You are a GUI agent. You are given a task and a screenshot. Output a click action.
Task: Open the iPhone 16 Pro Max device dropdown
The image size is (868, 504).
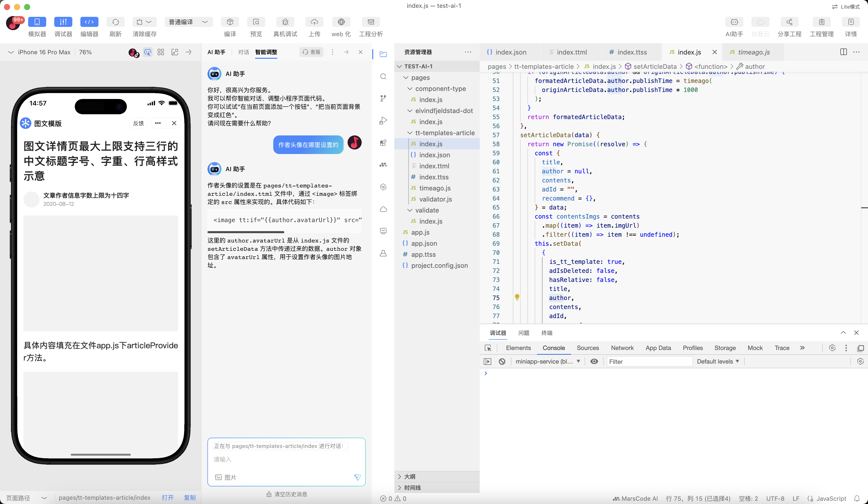point(40,52)
